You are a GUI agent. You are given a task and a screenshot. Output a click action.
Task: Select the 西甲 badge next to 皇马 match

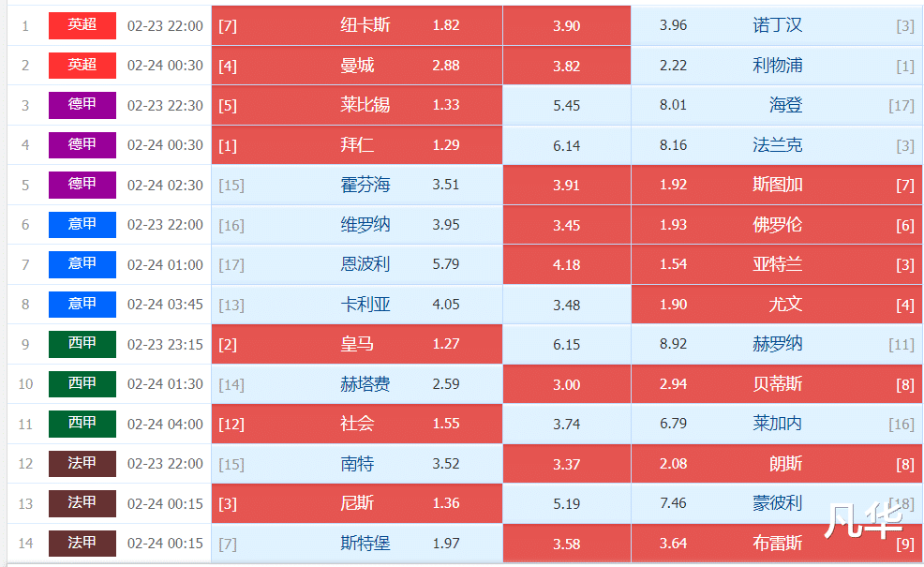pos(82,344)
